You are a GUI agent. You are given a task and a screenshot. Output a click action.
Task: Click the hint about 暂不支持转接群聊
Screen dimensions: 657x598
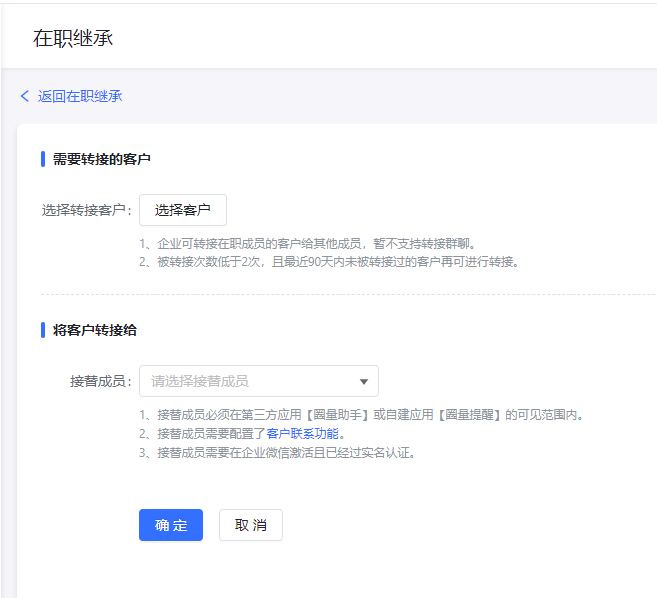pos(307,243)
